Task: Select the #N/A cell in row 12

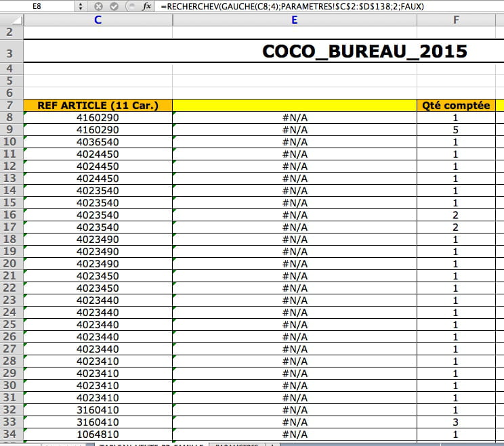Action: [x=295, y=166]
